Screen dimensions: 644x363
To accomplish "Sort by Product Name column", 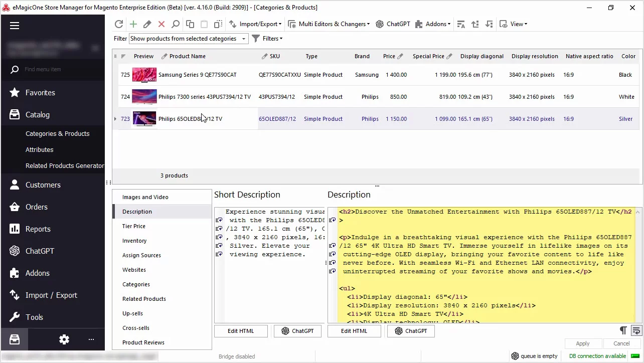I will tap(187, 56).
